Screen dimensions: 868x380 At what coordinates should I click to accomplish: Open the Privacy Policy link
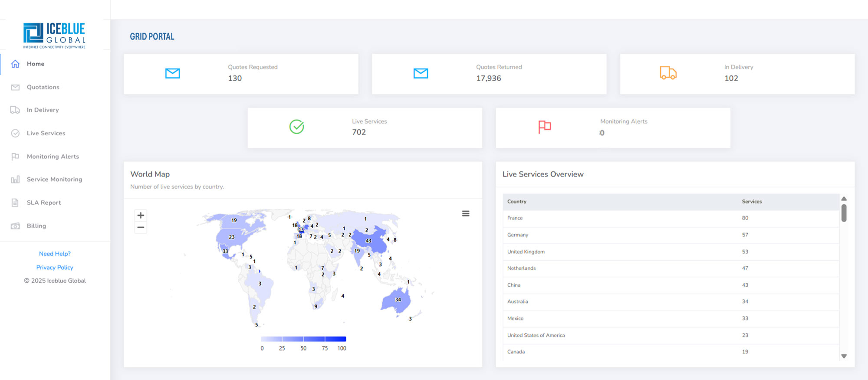pos(55,268)
